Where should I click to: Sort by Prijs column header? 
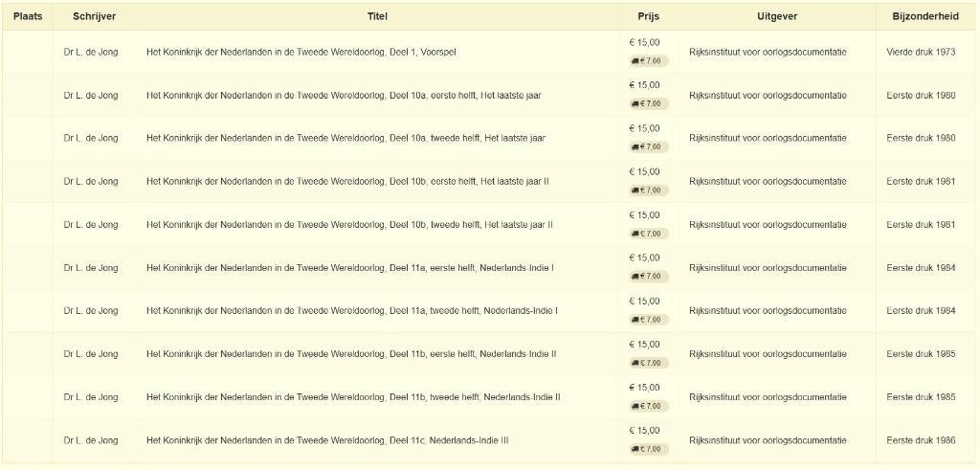point(648,16)
